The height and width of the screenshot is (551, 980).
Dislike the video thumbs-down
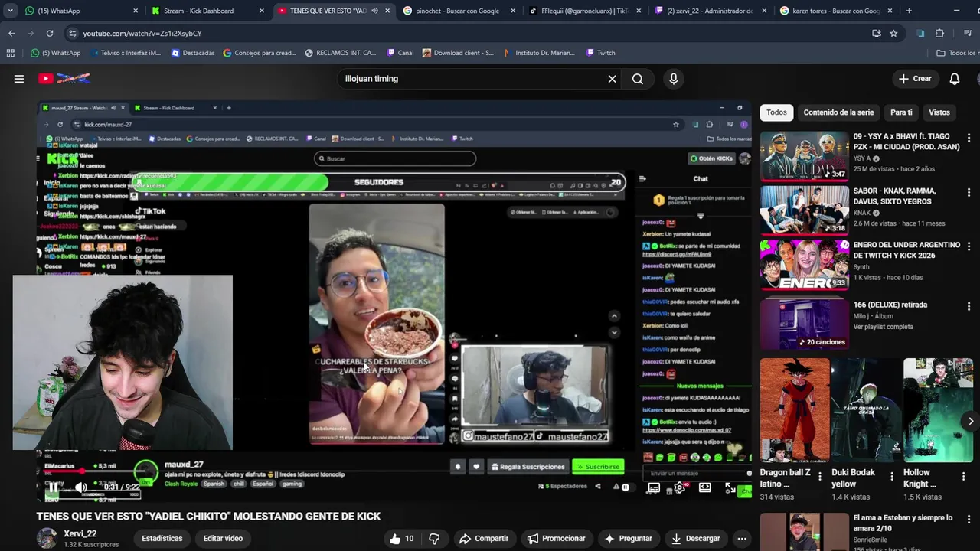coord(434,539)
